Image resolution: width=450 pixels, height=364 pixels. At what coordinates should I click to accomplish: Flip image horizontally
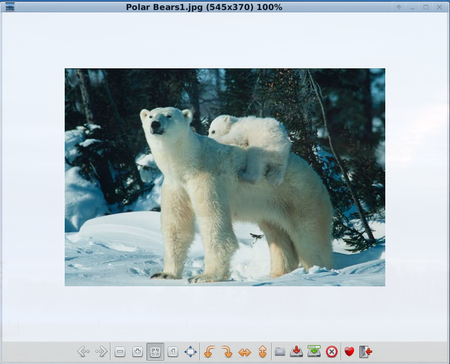tap(245, 352)
